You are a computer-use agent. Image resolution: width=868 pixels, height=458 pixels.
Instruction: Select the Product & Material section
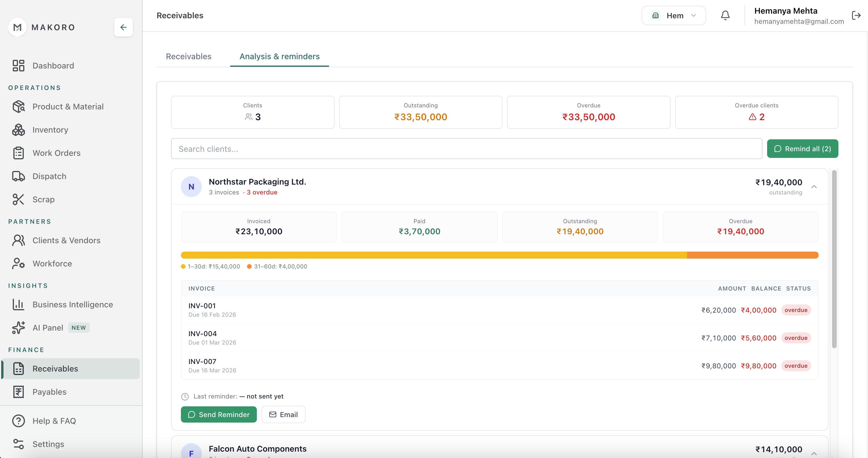(x=68, y=106)
